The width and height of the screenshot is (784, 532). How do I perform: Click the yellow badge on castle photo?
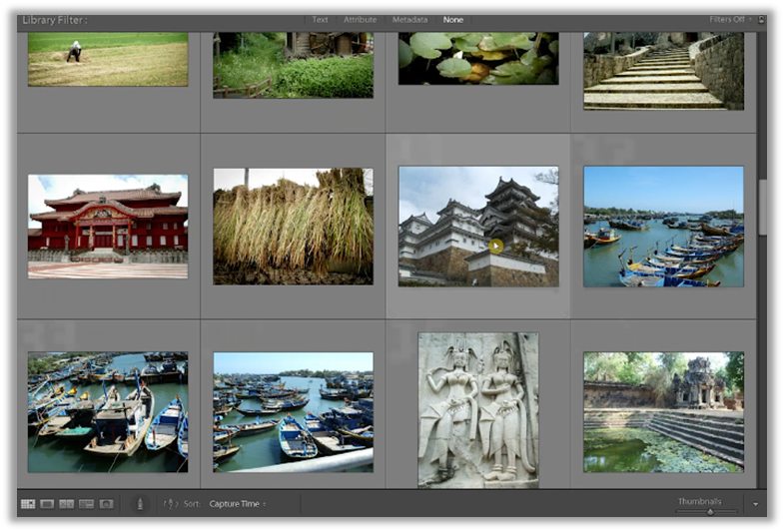coord(496,246)
